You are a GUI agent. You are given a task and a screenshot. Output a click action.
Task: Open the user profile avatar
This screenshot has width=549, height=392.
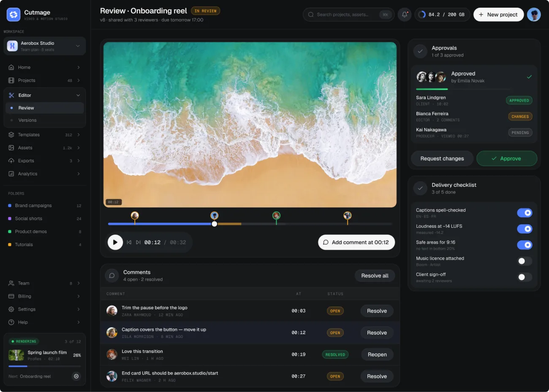[534, 14]
